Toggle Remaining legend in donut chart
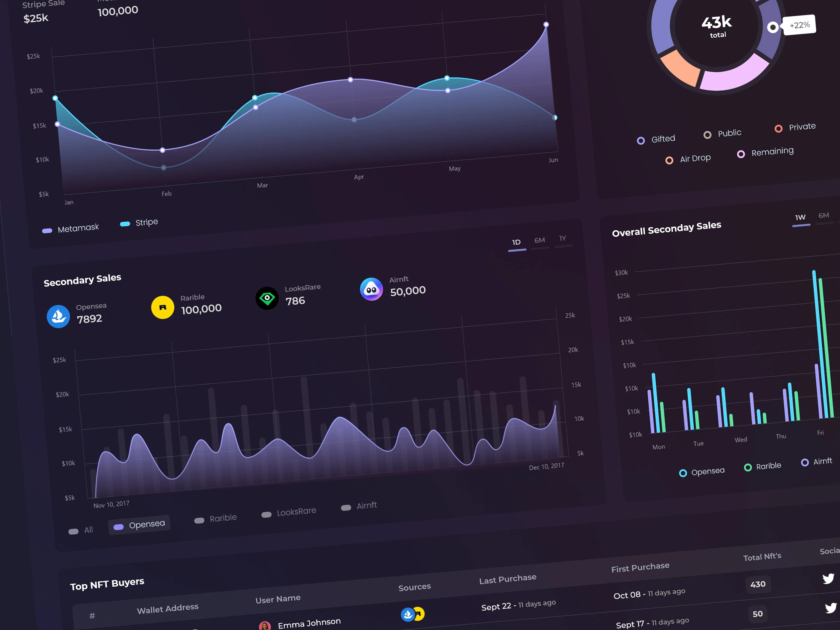840x630 pixels. point(765,152)
